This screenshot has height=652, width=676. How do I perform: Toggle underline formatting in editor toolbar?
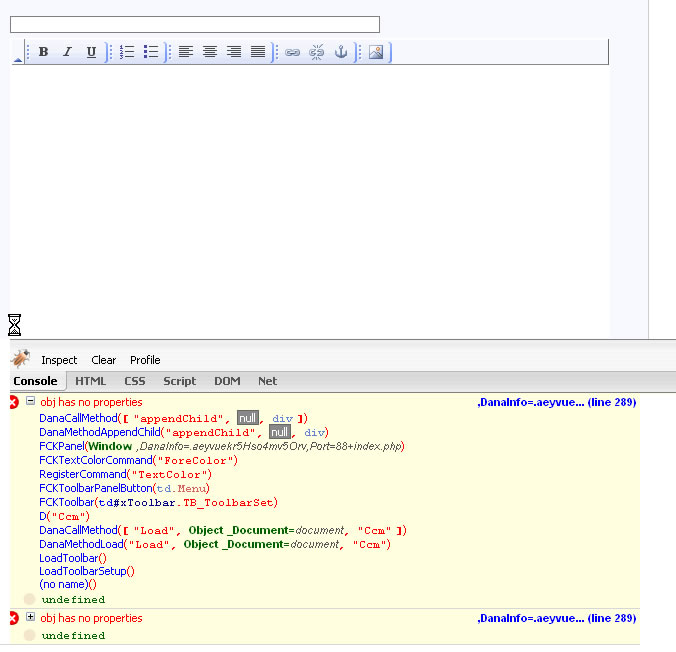coord(91,52)
